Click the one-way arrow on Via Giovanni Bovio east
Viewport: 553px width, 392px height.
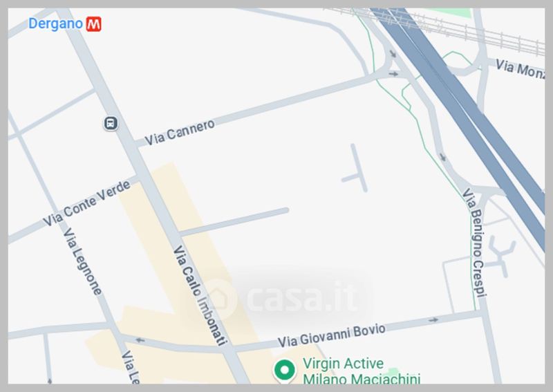pos(433,319)
